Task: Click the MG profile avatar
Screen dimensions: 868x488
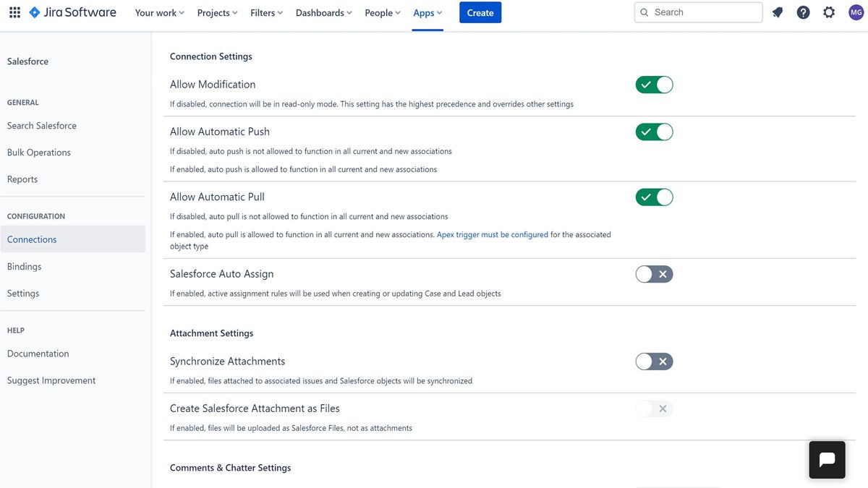Action: click(x=855, y=12)
